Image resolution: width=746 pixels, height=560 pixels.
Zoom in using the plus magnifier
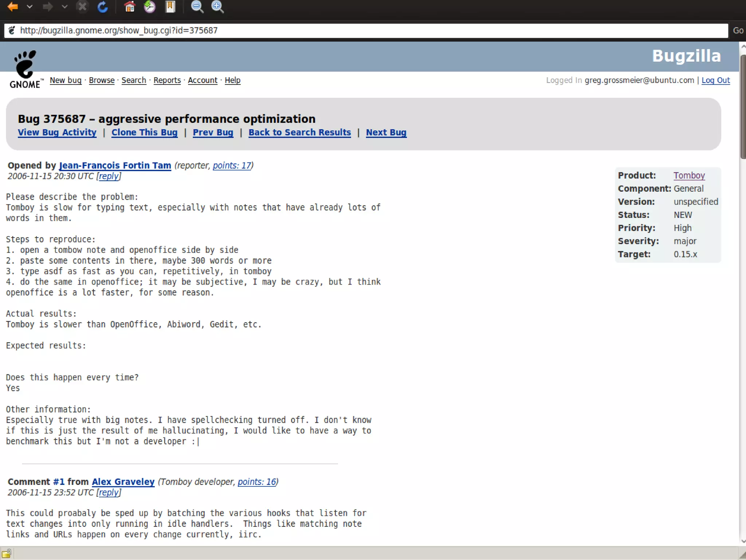(217, 7)
